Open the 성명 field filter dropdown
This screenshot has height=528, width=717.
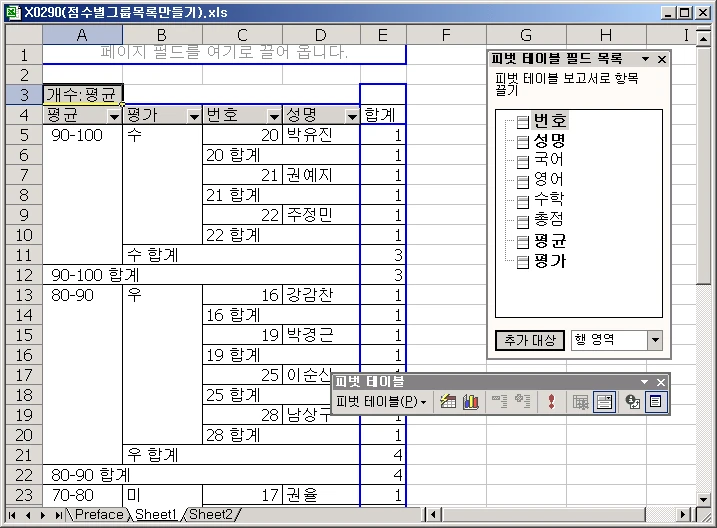pyautogui.click(x=352, y=117)
